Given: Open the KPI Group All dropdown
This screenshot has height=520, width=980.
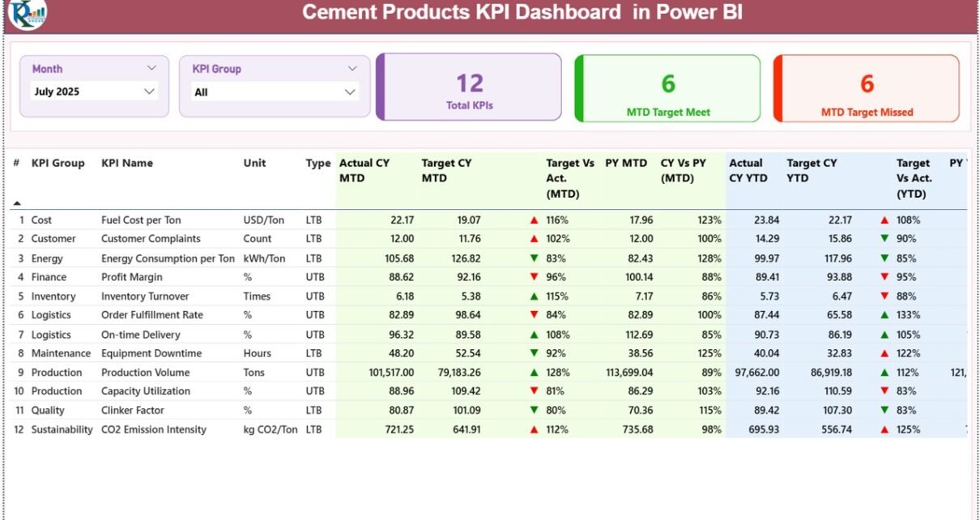Looking at the screenshot, I should point(350,92).
